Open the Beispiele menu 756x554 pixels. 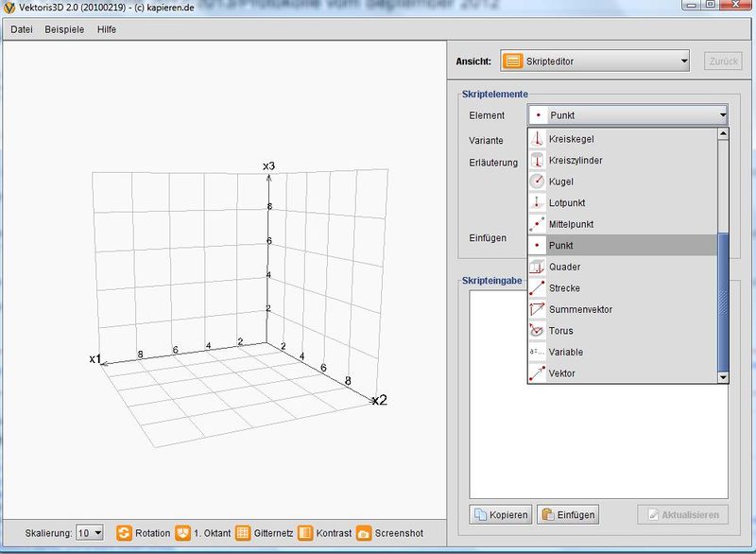(64, 29)
